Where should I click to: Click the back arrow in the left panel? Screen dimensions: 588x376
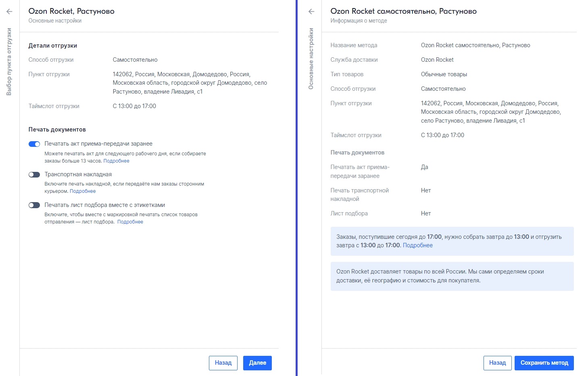point(9,12)
